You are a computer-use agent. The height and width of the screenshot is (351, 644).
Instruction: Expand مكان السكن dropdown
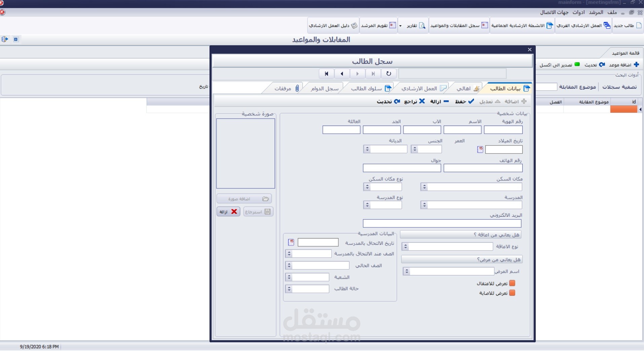click(424, 187)
